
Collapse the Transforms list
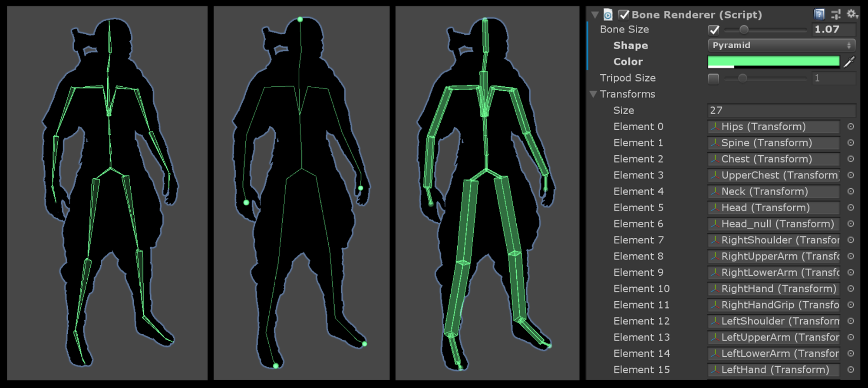pos(594,94)
